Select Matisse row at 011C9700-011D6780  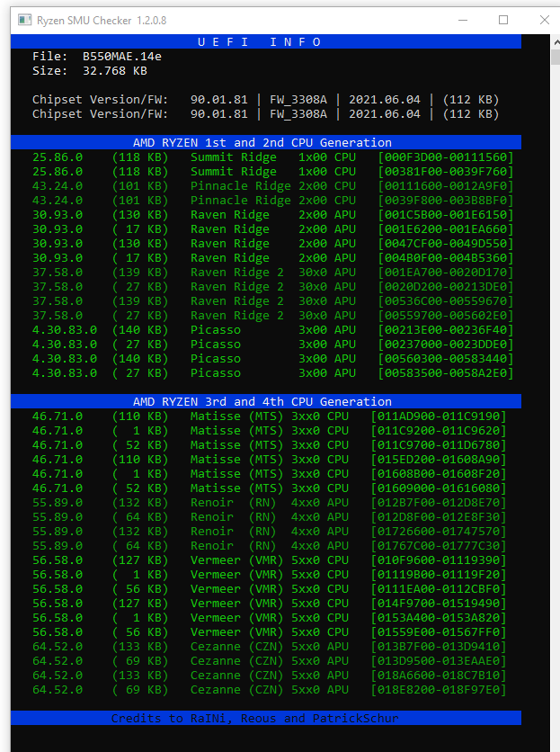pyautogui.click(x=270, y=445)
